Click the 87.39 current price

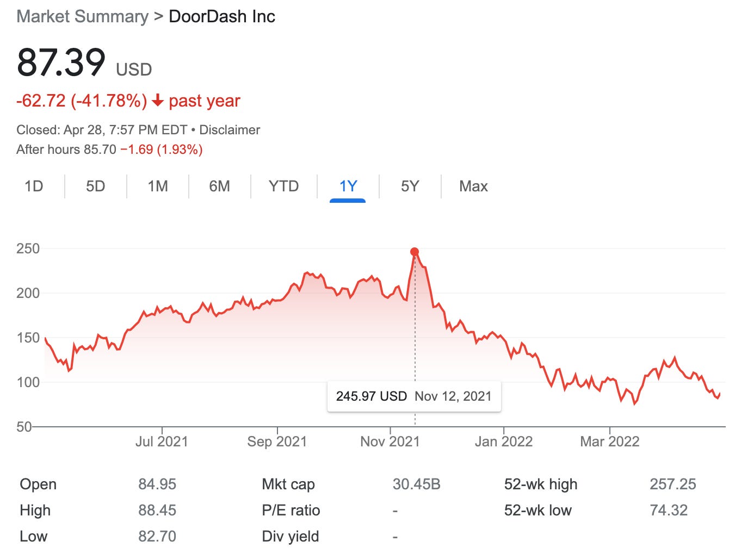coord(61,62)
